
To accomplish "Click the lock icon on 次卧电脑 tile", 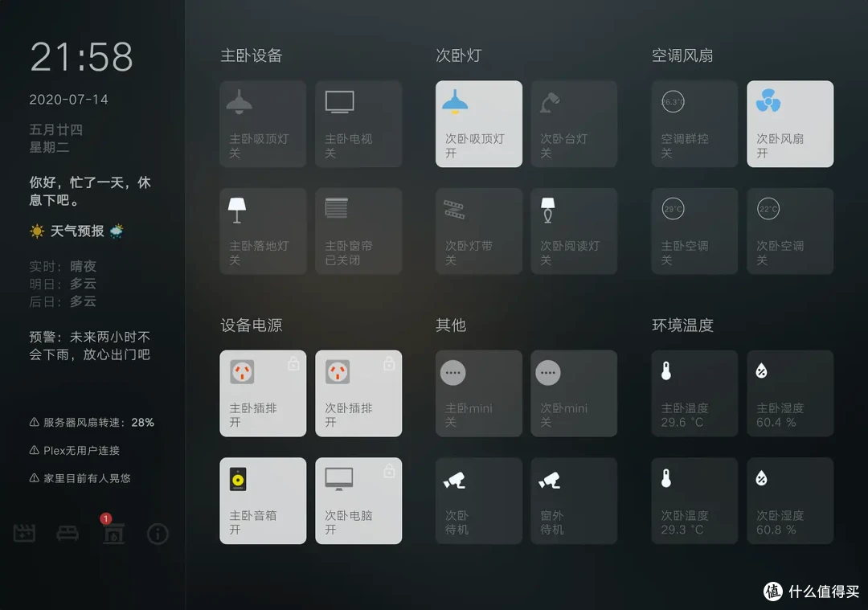I will click(389, 471).
